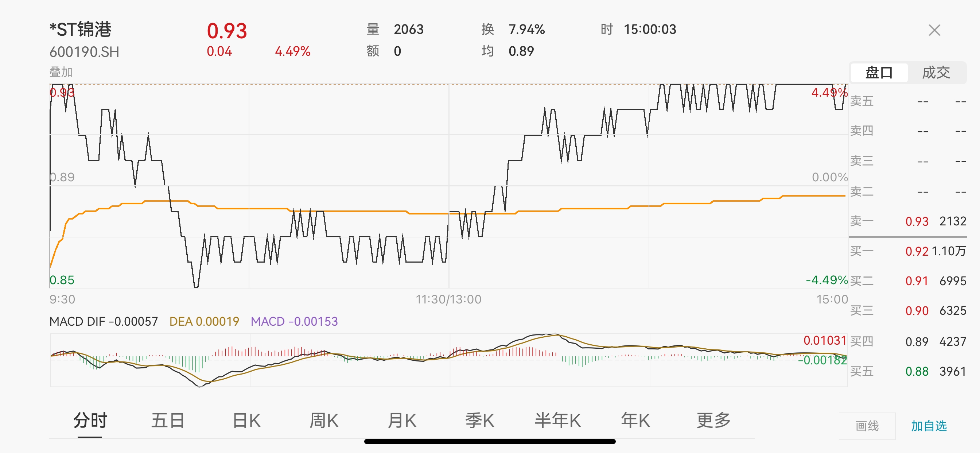Tap the 0.00% middle axis label

pyautogui.click(x=830, y=177)
